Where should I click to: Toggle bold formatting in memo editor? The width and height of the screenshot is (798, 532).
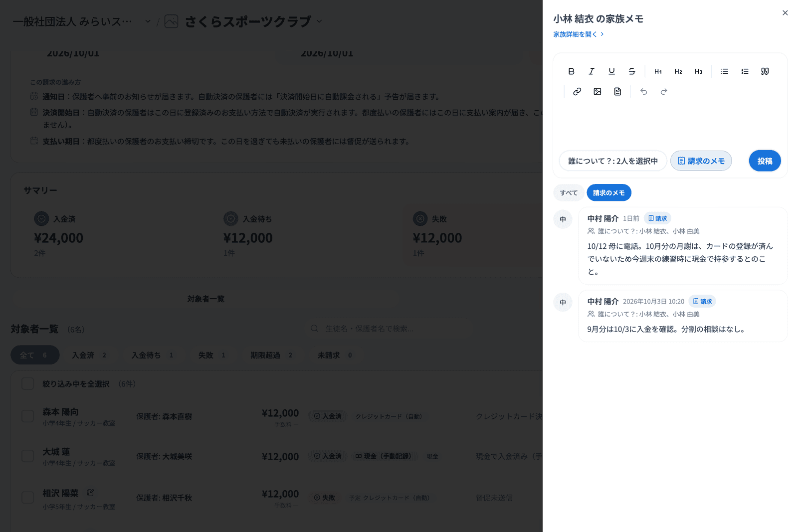[571, 71]
